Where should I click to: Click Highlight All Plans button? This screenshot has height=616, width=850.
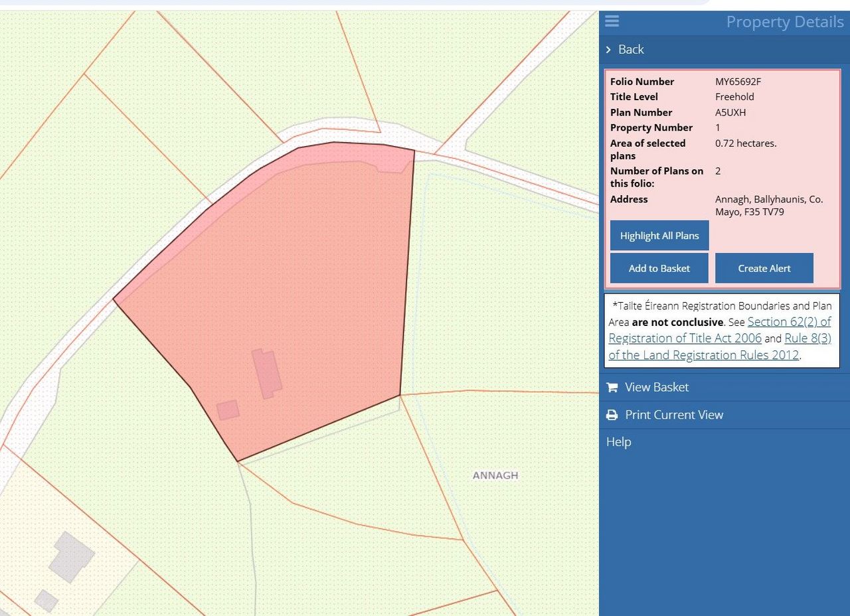659,236
